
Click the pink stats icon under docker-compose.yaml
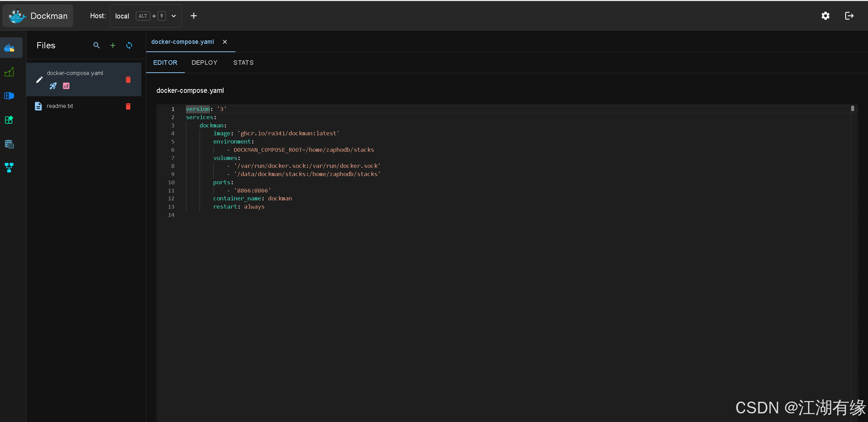tap(66, 86)
